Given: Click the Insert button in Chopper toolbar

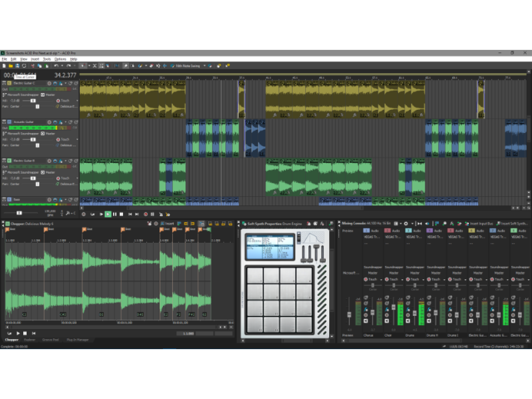Looking at the screenshot, I should (x=167, y=224).
